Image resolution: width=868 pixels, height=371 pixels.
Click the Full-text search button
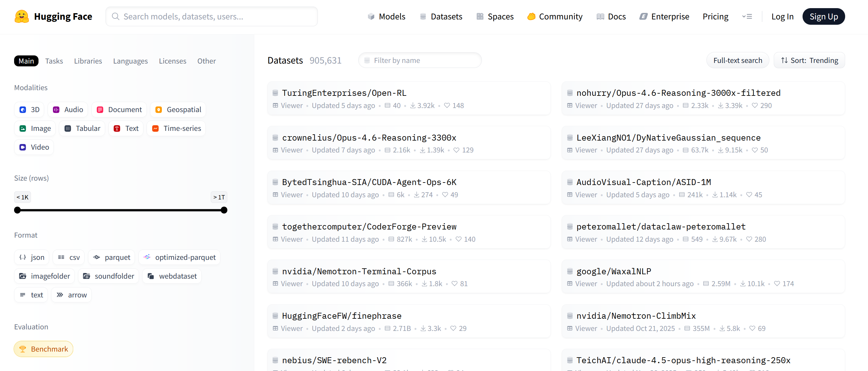[x=738, y=60]
